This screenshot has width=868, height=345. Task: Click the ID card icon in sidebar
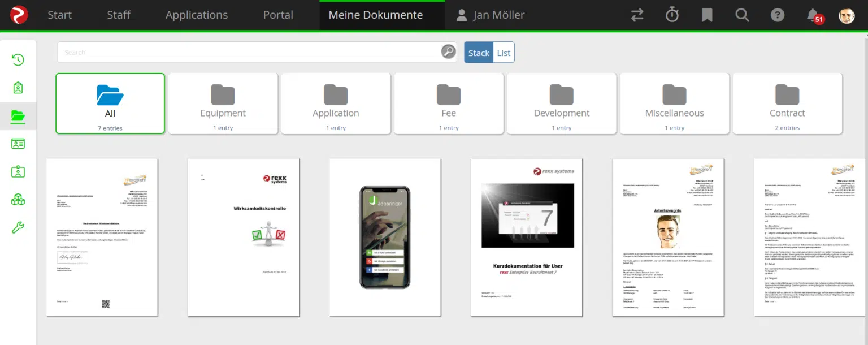tap(18, 144)
